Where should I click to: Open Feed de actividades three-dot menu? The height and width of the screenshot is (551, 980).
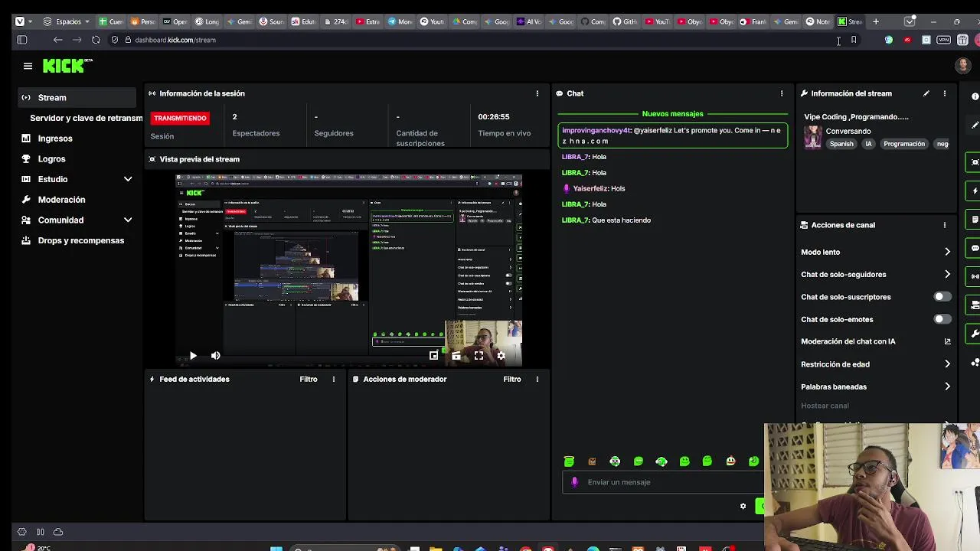pyautogui.click(x=334, y=379)
